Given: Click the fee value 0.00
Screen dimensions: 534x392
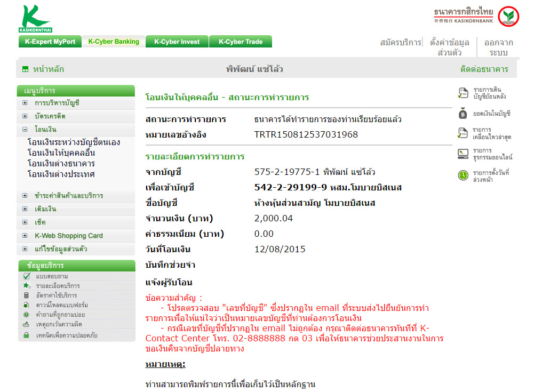Looking at the screenshot, I should click(264, 234).
